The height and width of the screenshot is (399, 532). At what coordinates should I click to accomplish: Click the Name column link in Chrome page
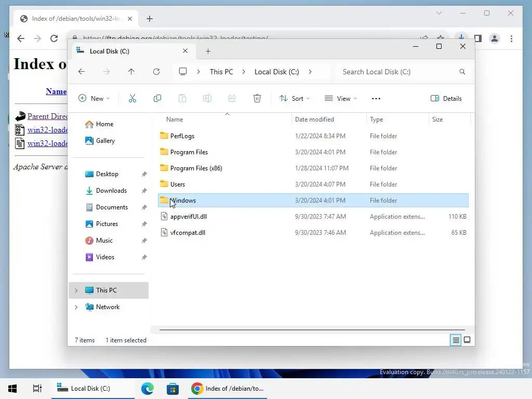56,91
